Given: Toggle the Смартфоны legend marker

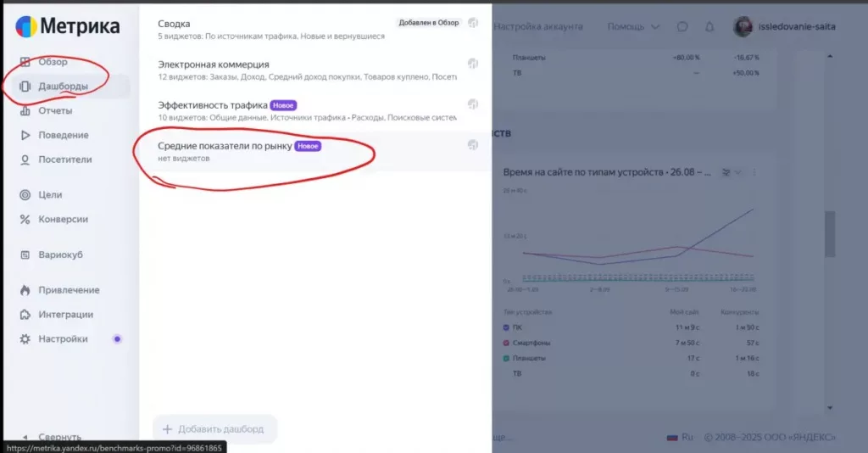Looking at the screenshot, I should coord(506,343).
